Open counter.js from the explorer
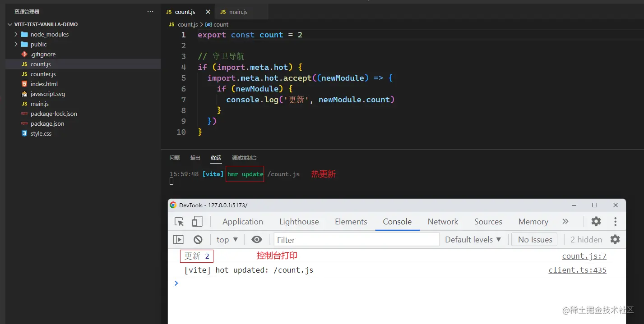Screen dimensions: 644x324 [43, 74]
